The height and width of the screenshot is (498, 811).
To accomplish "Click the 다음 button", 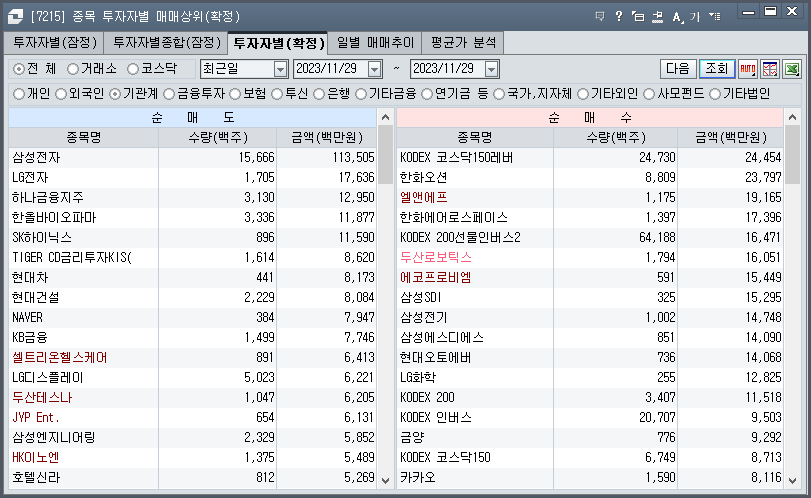I will coord(678,69).
